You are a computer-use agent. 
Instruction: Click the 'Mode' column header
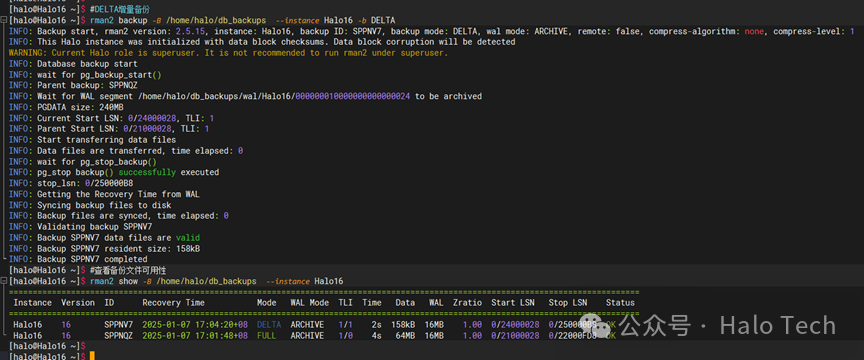[267, 303]
